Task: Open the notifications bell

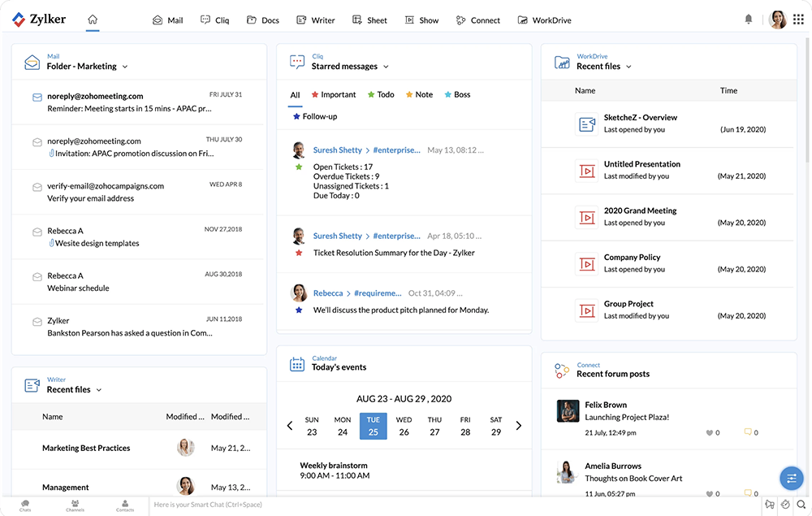Action: 749,20
